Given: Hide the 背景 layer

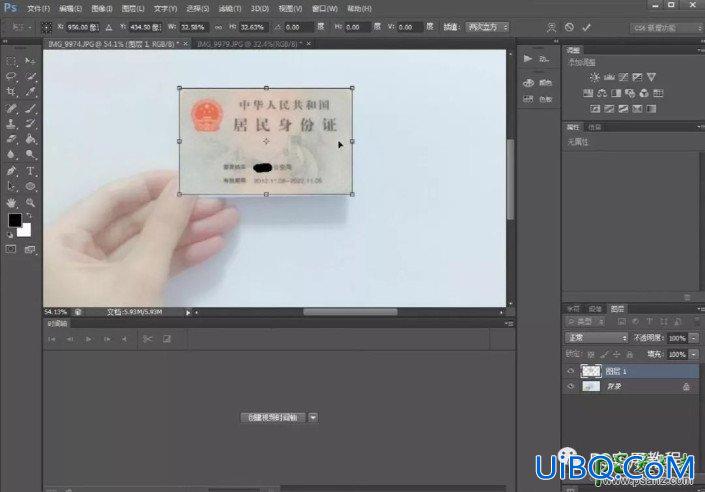Looking at the screenshot, I should pos(571,386).
